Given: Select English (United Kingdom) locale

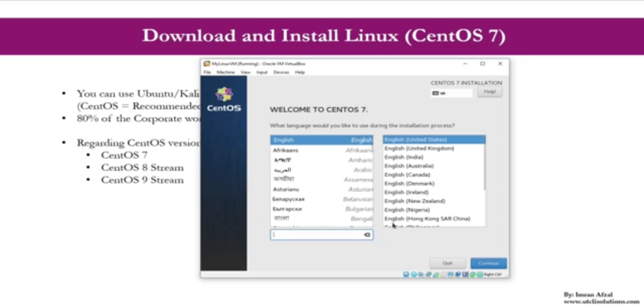Looking at the screenshot, I should click(434, 148).
